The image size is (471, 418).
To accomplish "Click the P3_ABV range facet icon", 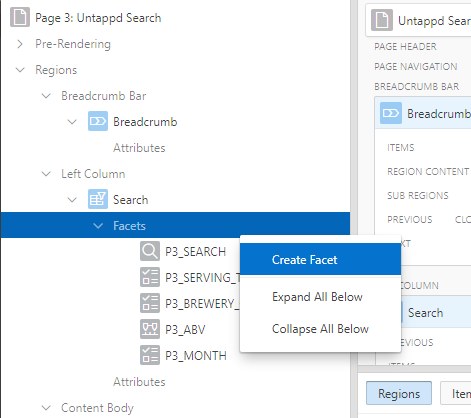I will tap(150, 329).
